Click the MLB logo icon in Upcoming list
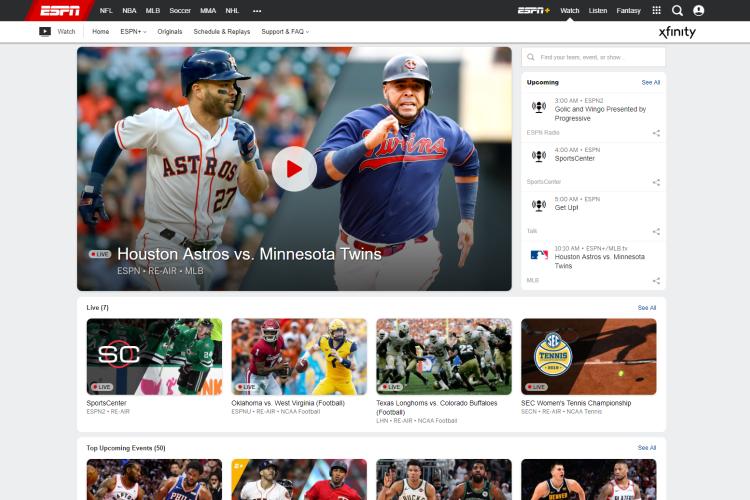Viewport: 750px width, 500px height. (539, 255)
